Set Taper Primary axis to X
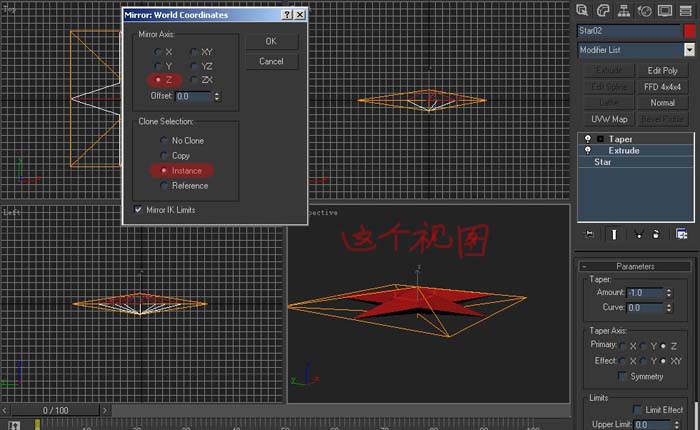The image size is (700, 430). pyautogui.click(x=623, y=346)
